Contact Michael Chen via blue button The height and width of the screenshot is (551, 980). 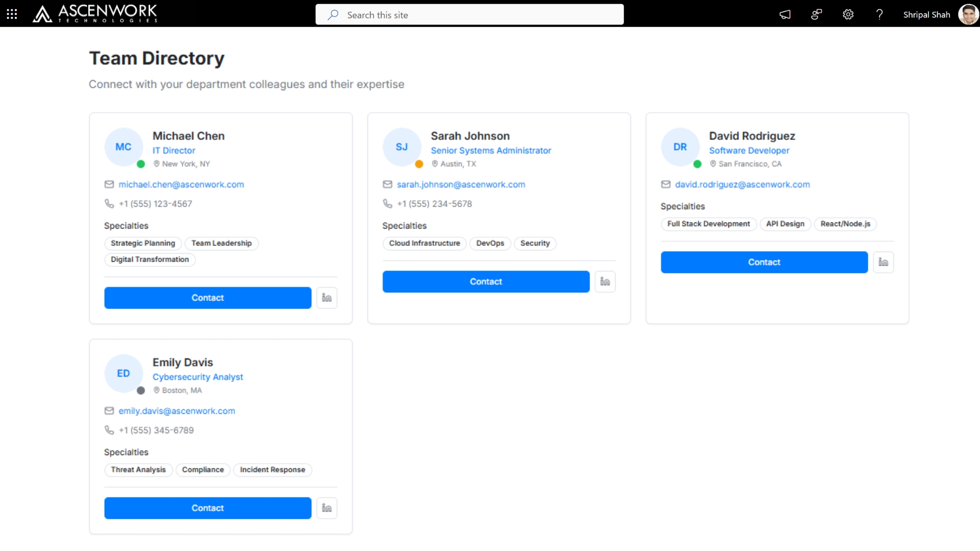(x=208, y=298)
